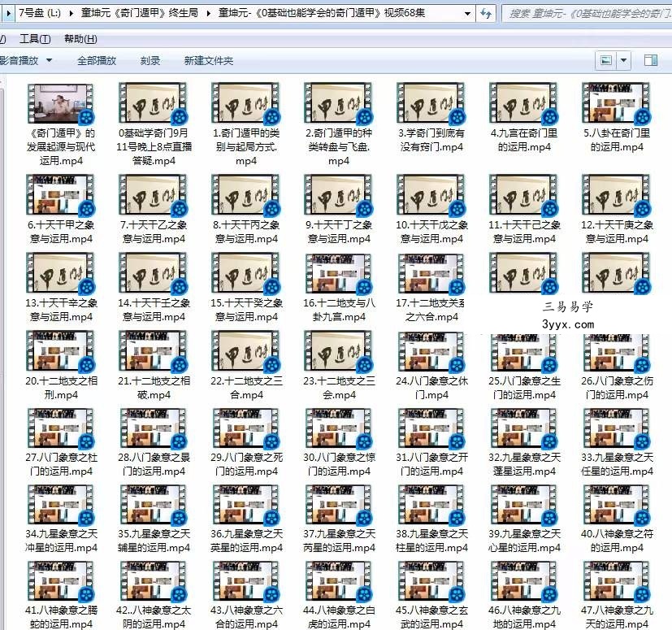Click file name 30.八门象意之惊门的运用.mp4
The height and width of the screenshot is (630, 672).
tap(339, 464)
